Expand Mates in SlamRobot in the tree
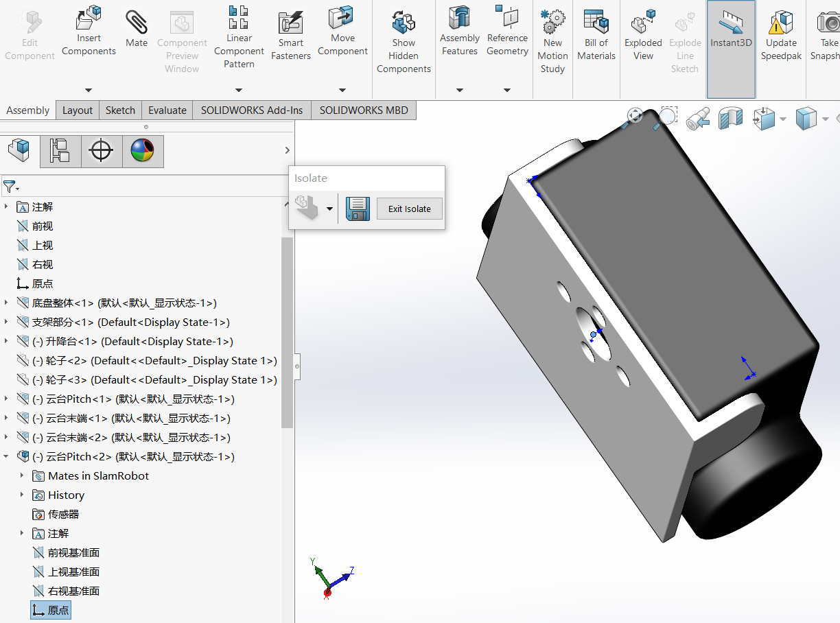Image resolution: width=840 pixels, height=623 pixels. pyautogui.click(x=21, y=475)
